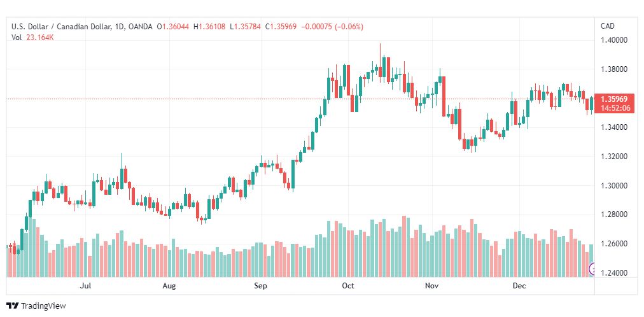Click the 1.32000 price axis label
The height and width of the screenshot is (317, 644).
[x=615, y=157]
